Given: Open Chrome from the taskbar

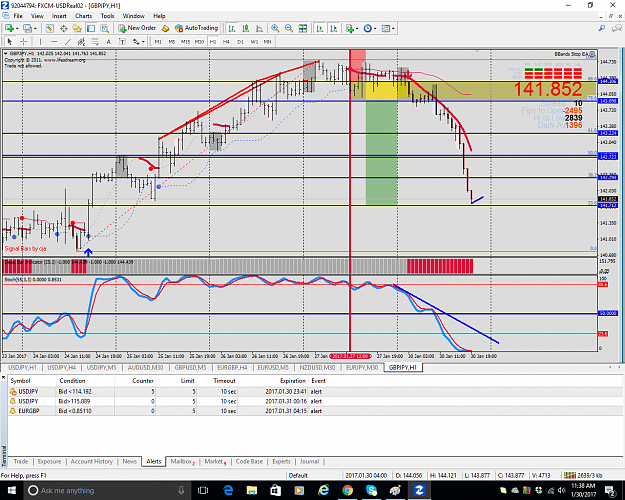Looking at the screenshot, I should [x=347, y=490].
